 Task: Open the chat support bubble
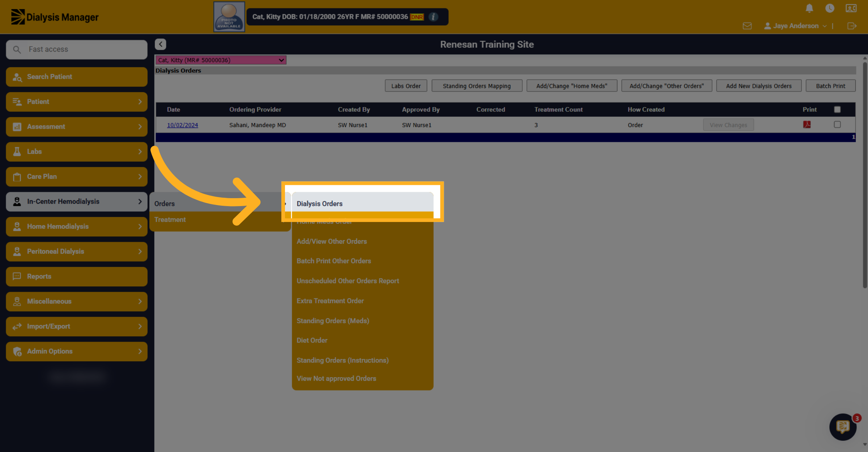pos(843,427)
